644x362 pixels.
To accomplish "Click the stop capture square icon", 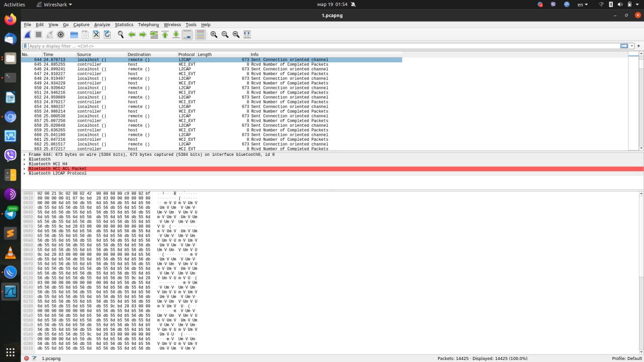I will pos(38,35).
